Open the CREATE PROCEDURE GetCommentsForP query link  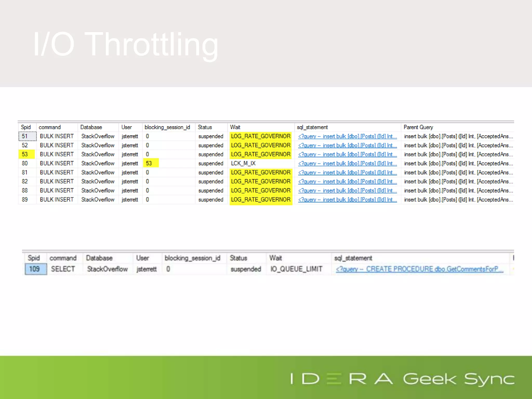tap(419, 269)
